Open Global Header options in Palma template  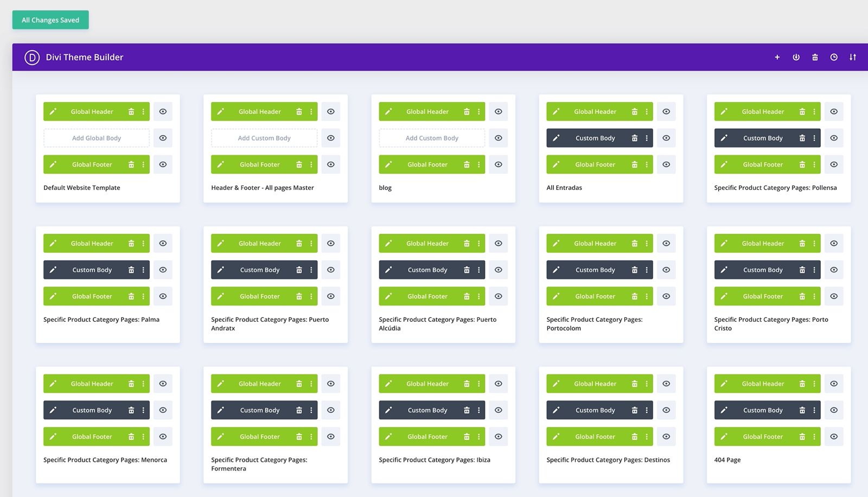click(143, 244)
